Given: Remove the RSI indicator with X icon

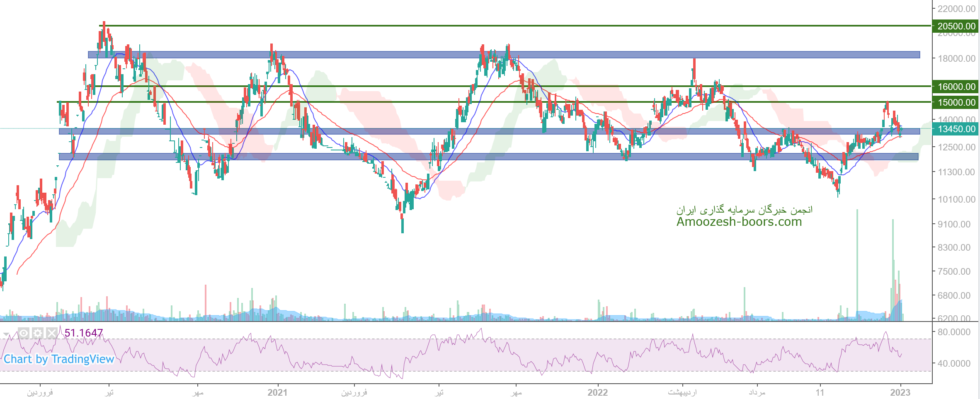Looking at the screenshot, I should click(x=51, y=333).
